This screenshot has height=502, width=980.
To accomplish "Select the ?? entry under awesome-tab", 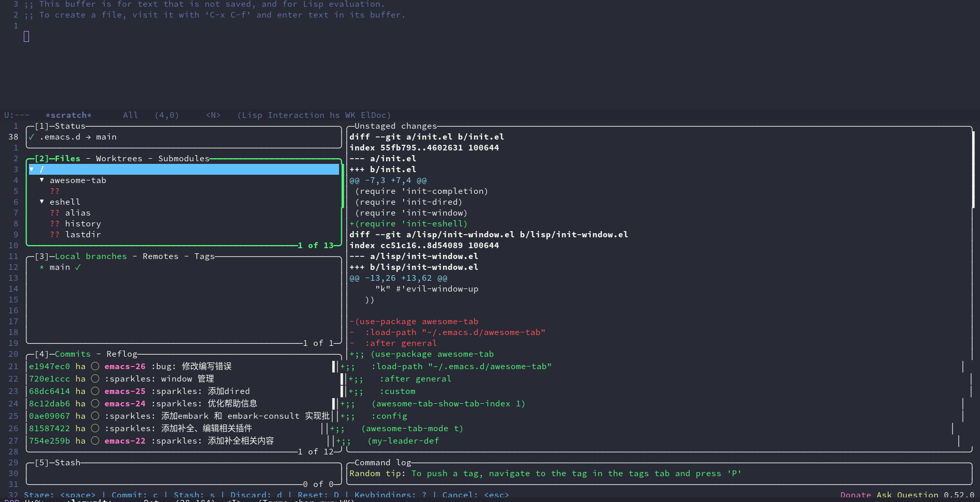I will click(55, 191).
